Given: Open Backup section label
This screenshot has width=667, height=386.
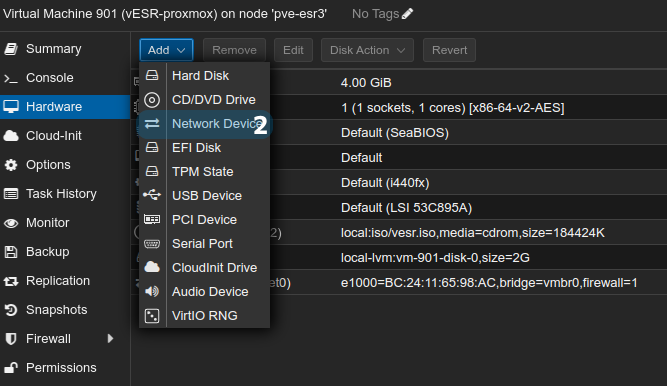Looking at the screenshot, I should pos(48,252).
